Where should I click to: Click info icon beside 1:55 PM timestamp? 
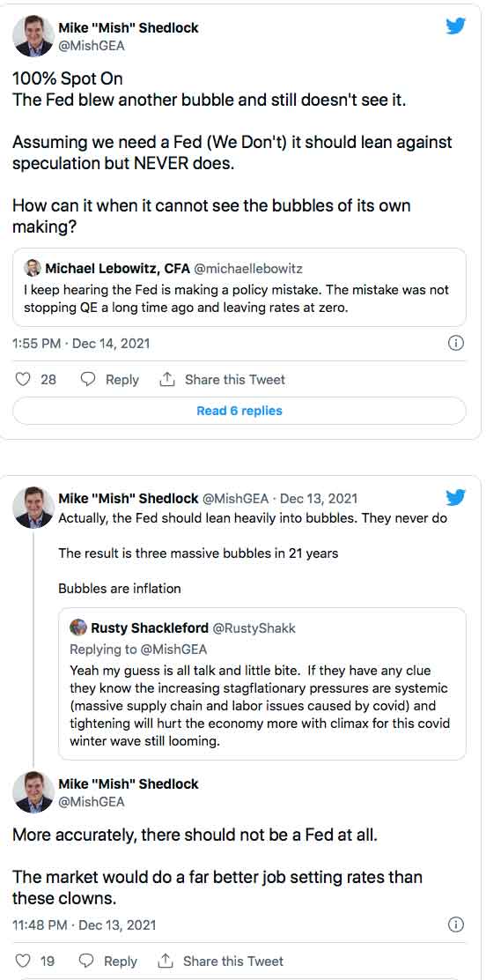(x=457, y=343)
